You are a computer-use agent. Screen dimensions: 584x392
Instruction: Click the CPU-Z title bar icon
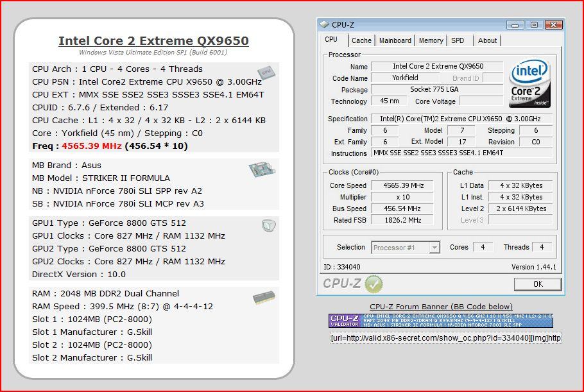324,24
